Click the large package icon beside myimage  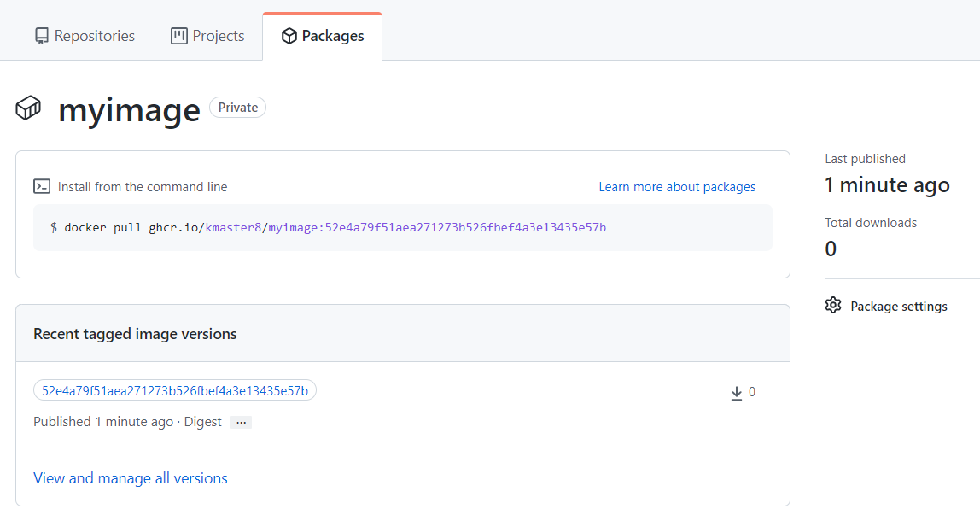[x=29, y=108]
